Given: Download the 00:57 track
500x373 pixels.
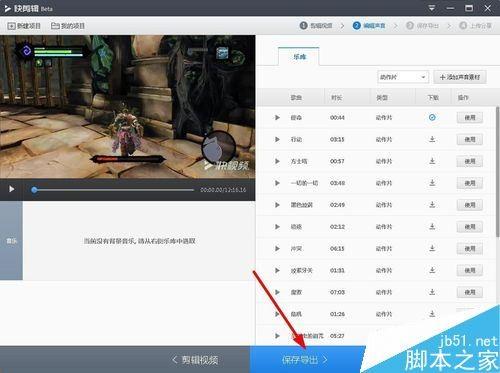Looking at the screenshot, I should (432, 161).
